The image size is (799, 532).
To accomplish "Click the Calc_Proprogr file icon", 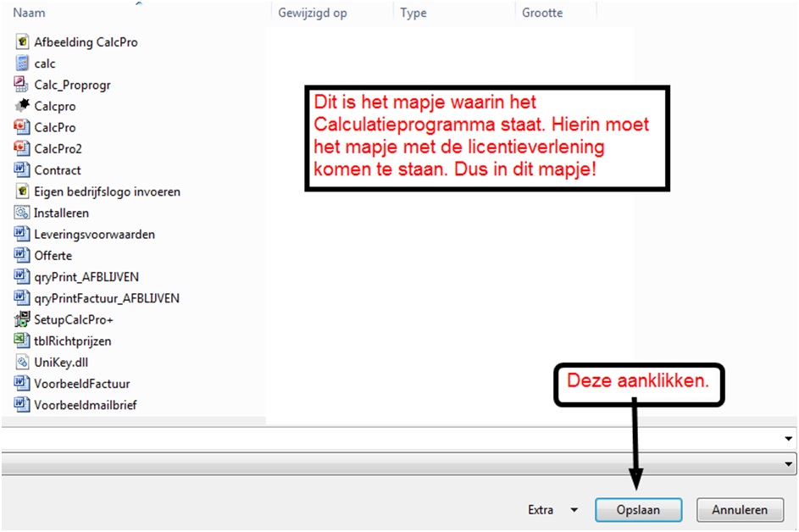I will click(x=22, y=84).
